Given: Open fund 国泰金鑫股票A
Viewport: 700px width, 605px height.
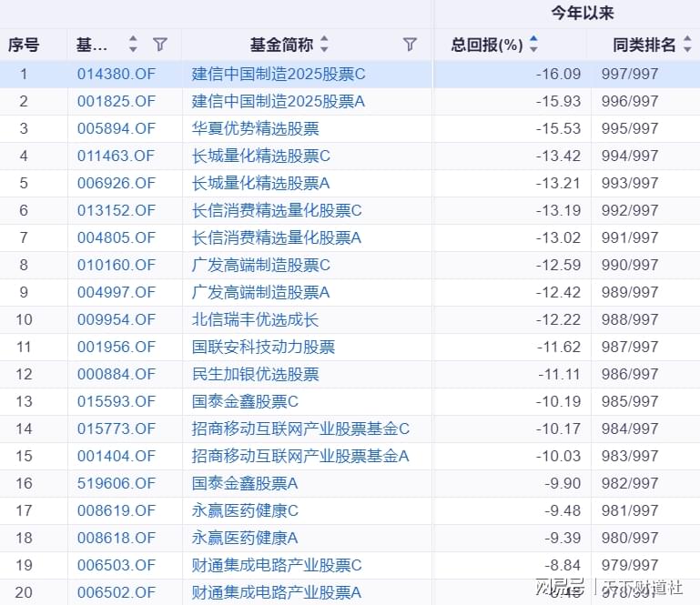Looking at the screenshot, I should [x=245, y=483].
